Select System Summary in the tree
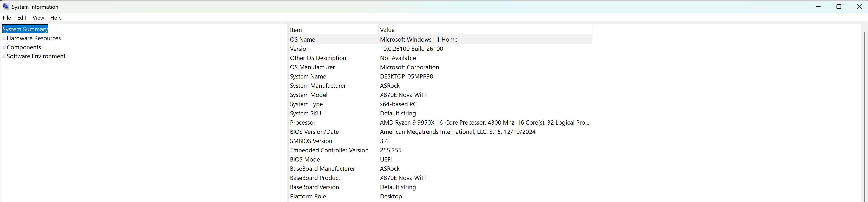Image resolution: width=868 pixels, height=202 pixels. pos(25,29)
